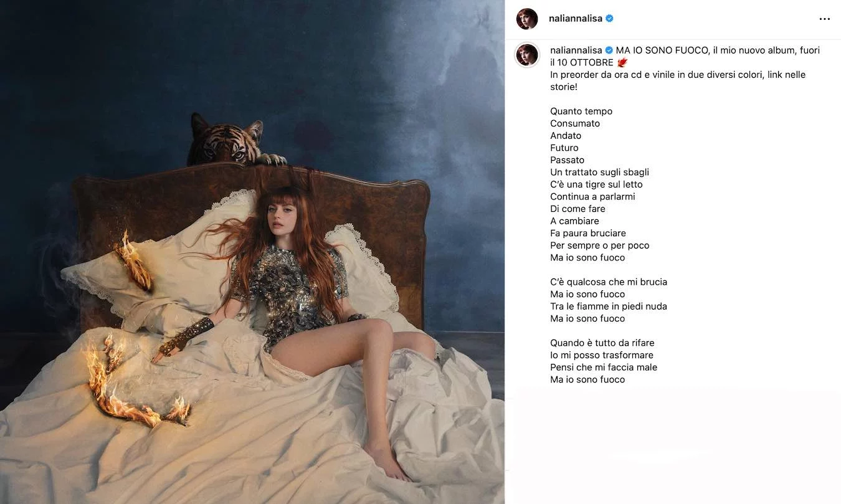Click the profile avatar in post header

click(x=527, y=19)
